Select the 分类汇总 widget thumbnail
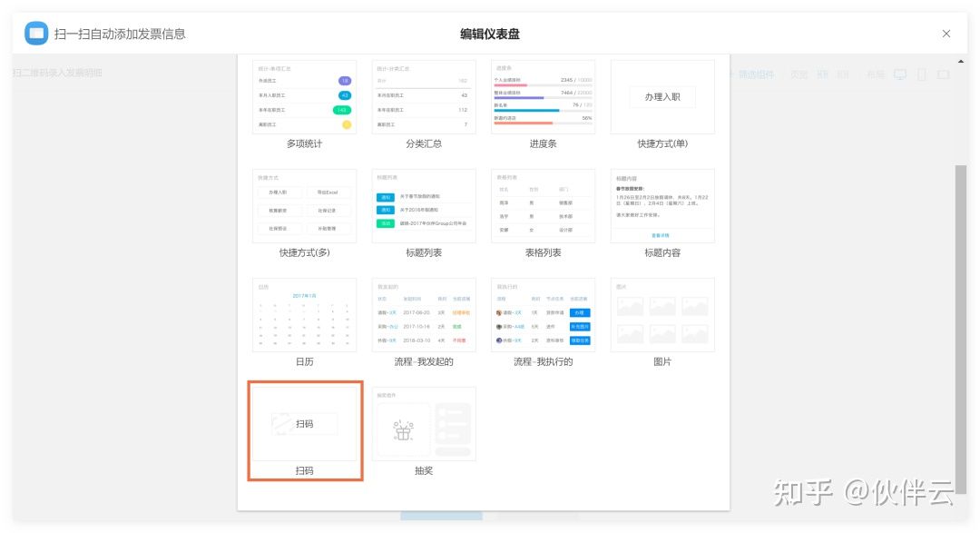The image size is (980, 533). pos(424,97)
